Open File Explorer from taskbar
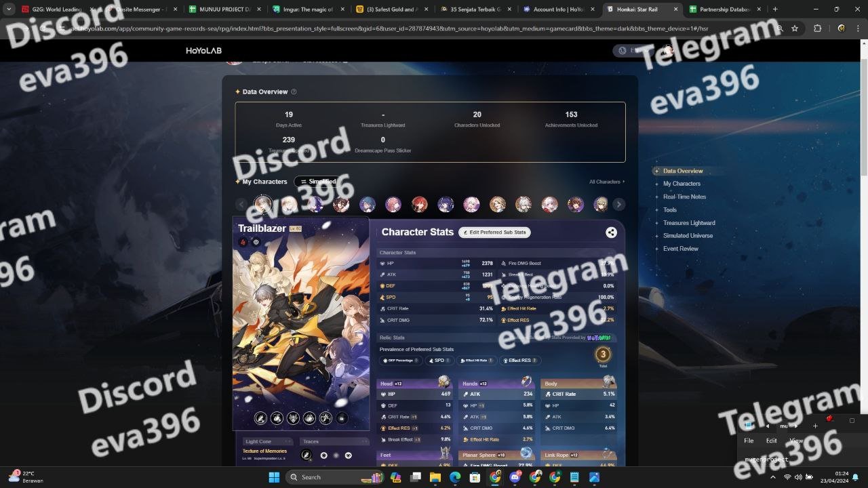 [435, 477]
